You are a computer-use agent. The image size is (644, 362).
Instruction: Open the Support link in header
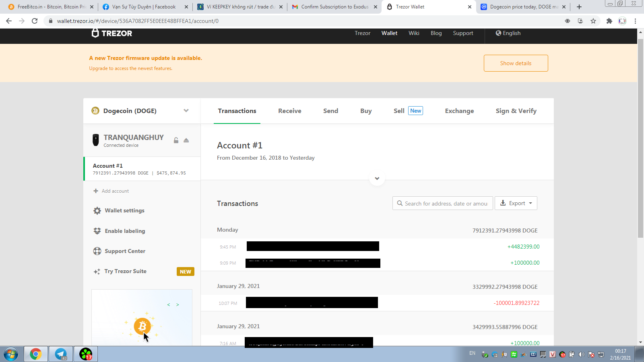(463, 33)
